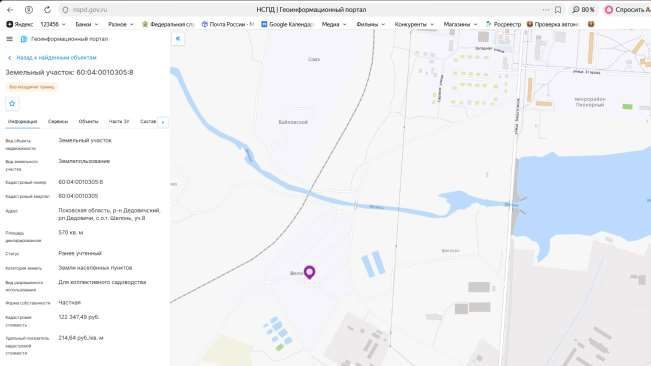Click the status value Ранее учтенный
This screenshot has height=366, width=651.
[x=80, y=253]
